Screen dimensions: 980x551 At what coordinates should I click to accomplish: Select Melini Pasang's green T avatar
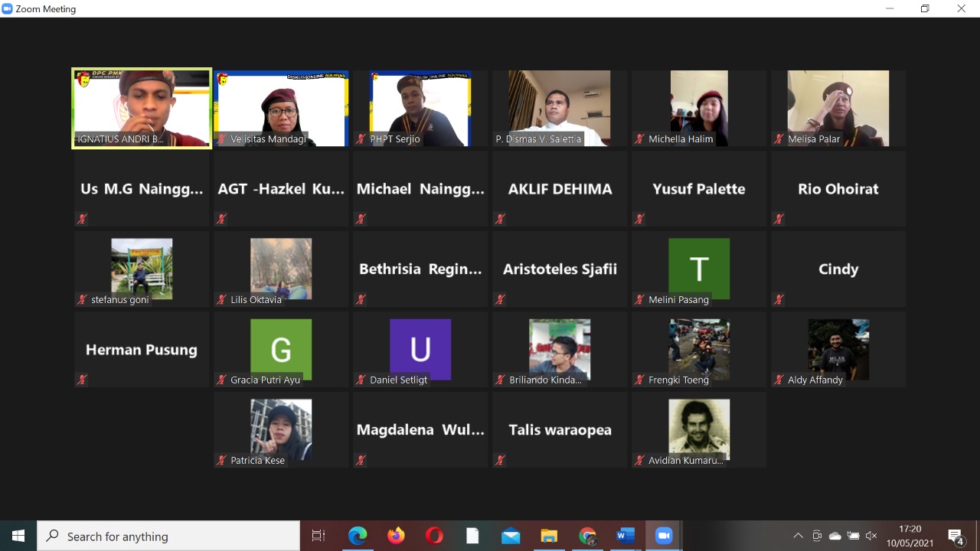coord(698,268)
